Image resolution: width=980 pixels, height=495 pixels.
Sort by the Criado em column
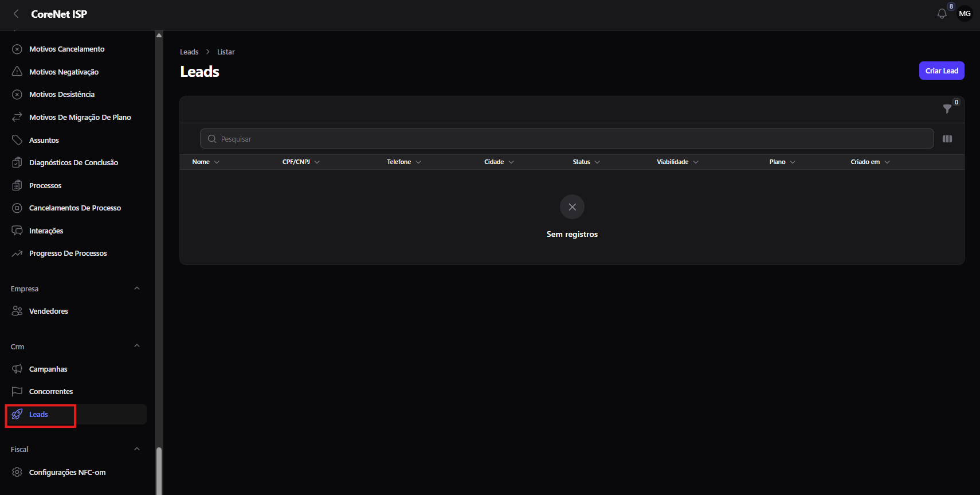coord(870,162)
